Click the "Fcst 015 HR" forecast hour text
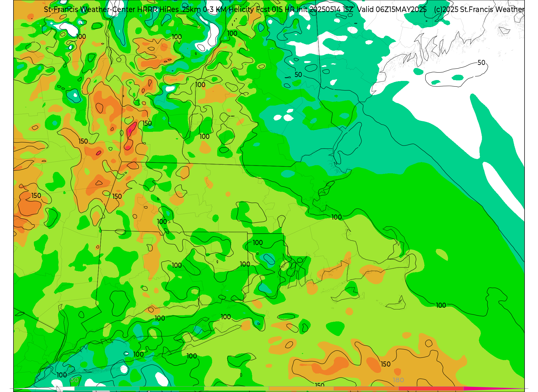Image resolution: width=538 pixels, height=392 pixels. coord(276,10)
